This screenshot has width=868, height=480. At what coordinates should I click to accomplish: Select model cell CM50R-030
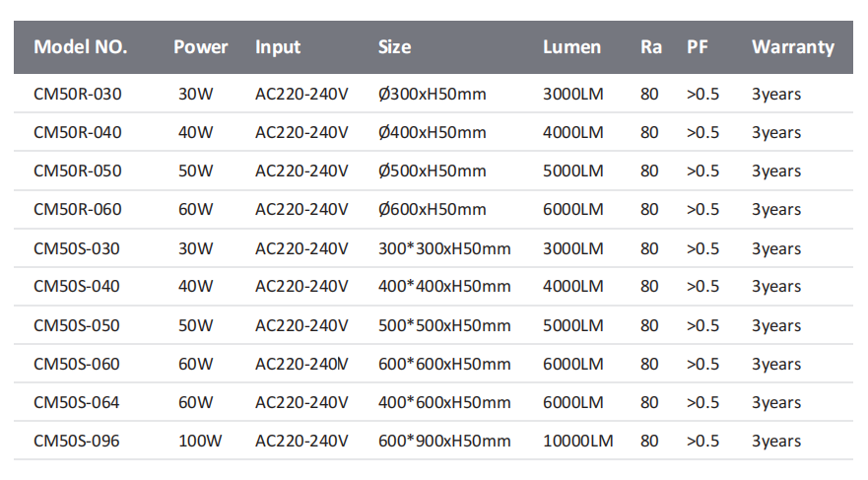tap(78, 95)
